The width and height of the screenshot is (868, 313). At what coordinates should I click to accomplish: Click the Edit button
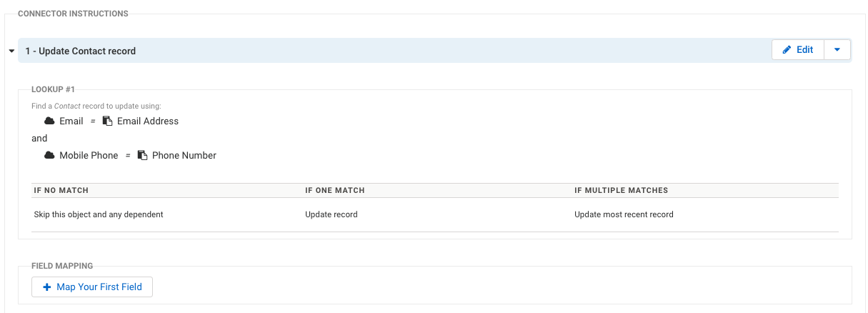pos(798,50)
